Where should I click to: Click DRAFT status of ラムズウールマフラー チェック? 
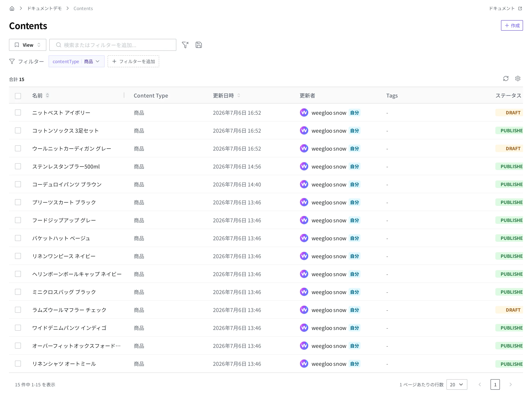coord(509,310)
